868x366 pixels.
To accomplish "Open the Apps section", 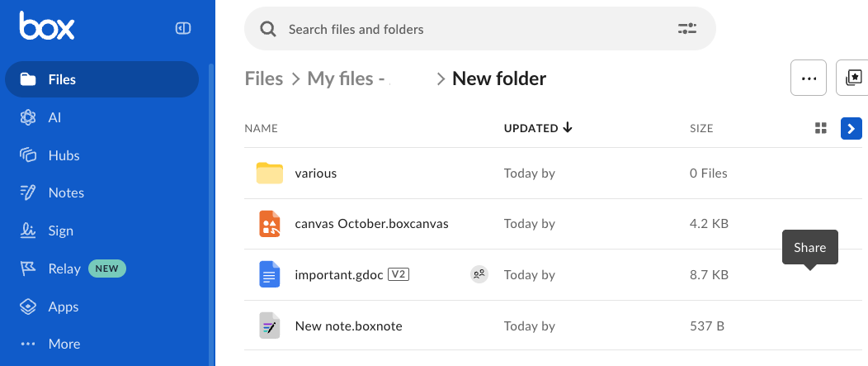I will coord(63,307).
